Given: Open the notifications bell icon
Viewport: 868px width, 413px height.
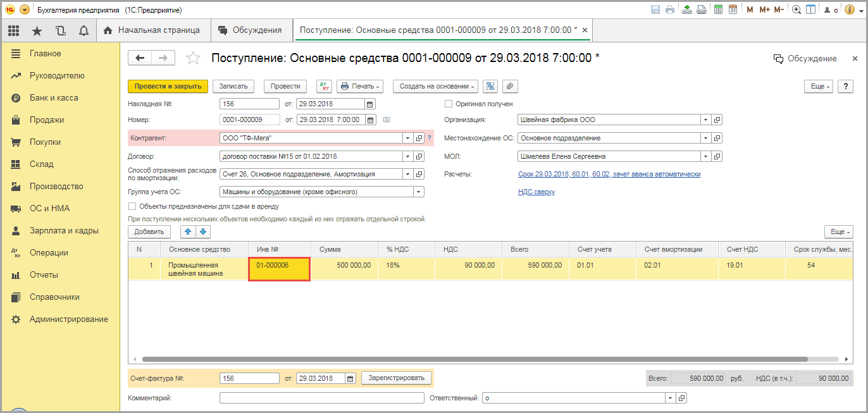Looking at the screenshot, I should [84, 30].
